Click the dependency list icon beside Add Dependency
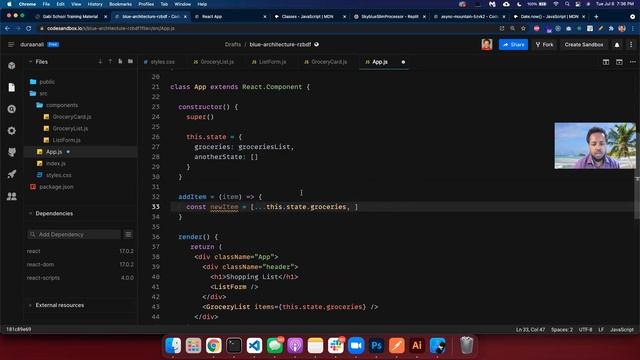This screenshot has height=360, width=640. point(128,234)
